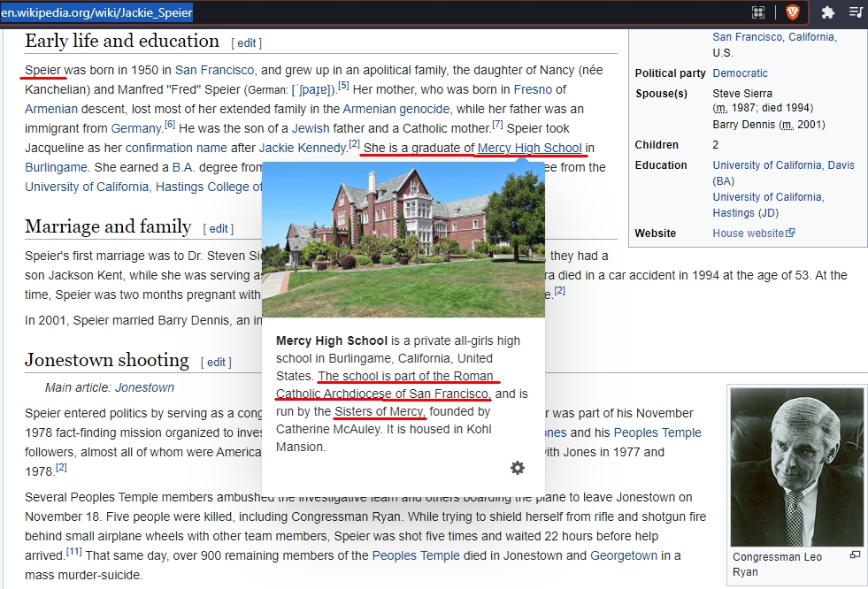Click the 'Barry Dennis' infobox text
Screen dimensions: 868x589
tap(743, 125)
